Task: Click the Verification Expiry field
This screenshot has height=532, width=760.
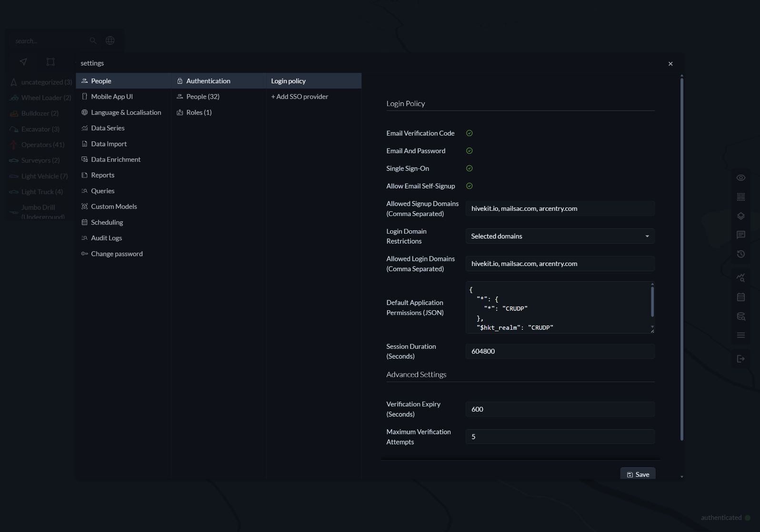Action: click(x=560, y=409)
